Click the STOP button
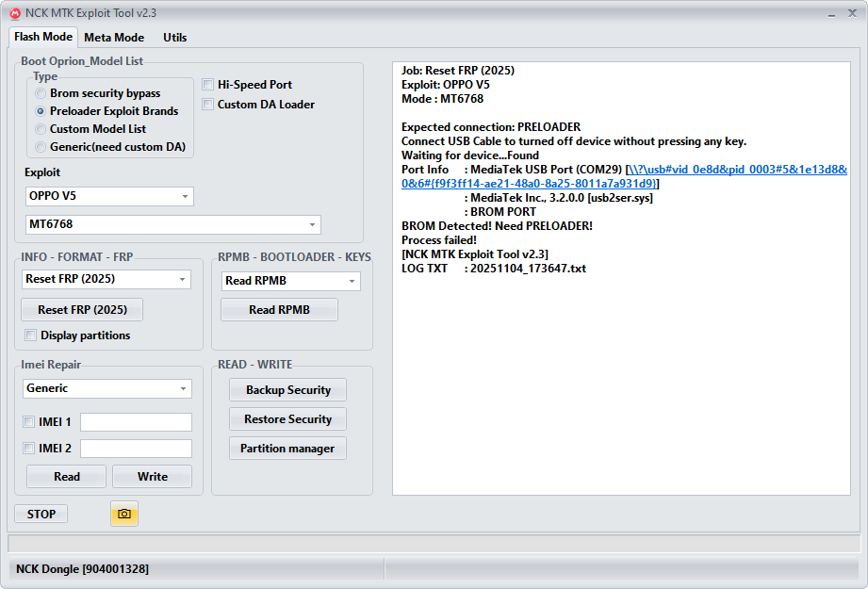 point(41,514)
